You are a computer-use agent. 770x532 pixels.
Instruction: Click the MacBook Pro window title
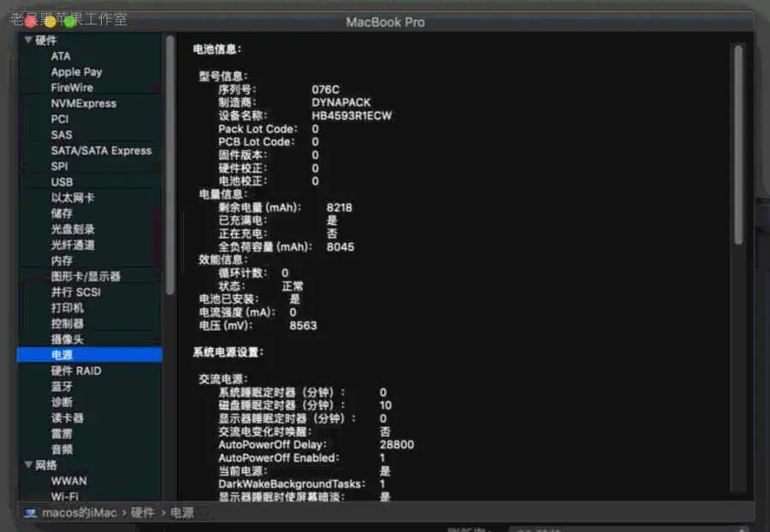386,22
